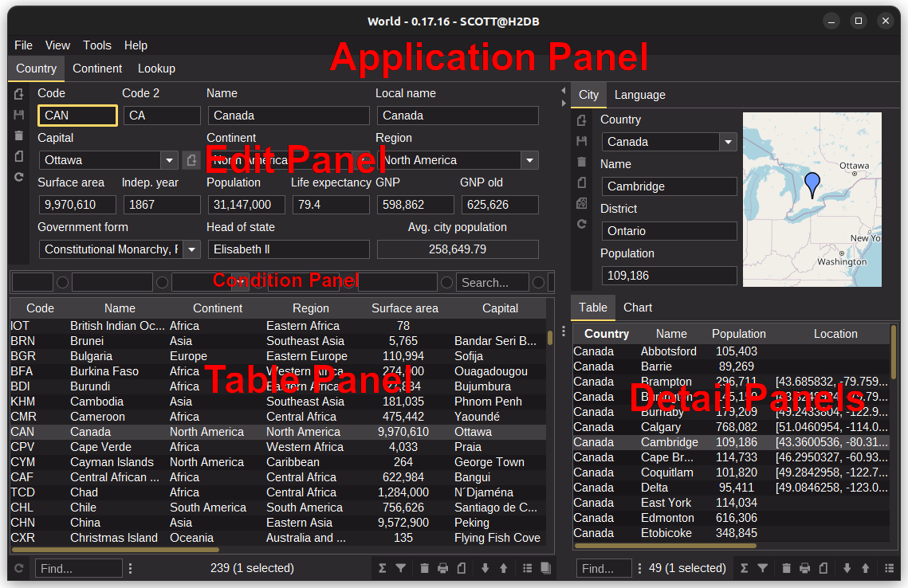Open the Tools menu
The height and width of the screenshot is (588, 908).
pos(97,45)
